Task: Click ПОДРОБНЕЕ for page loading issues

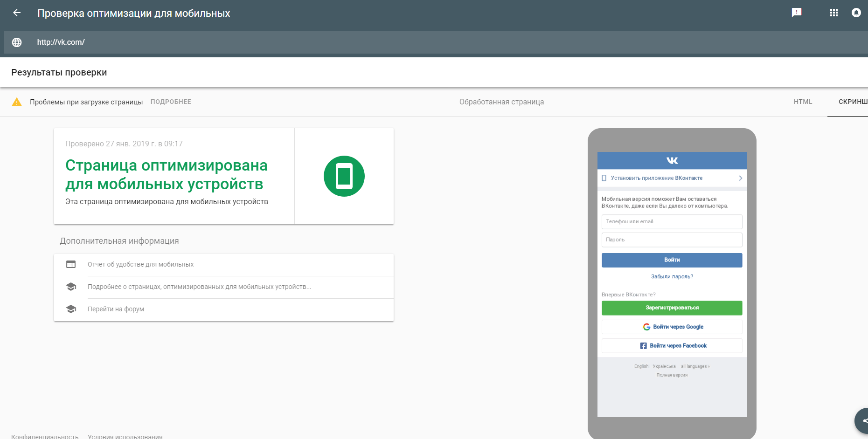Action: pos(171,102)
